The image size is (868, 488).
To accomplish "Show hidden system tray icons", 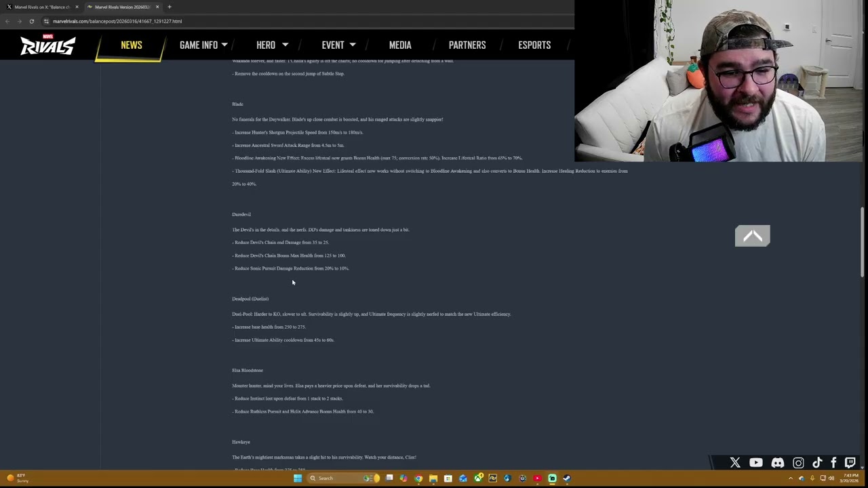I will click(x=790, y=479).
